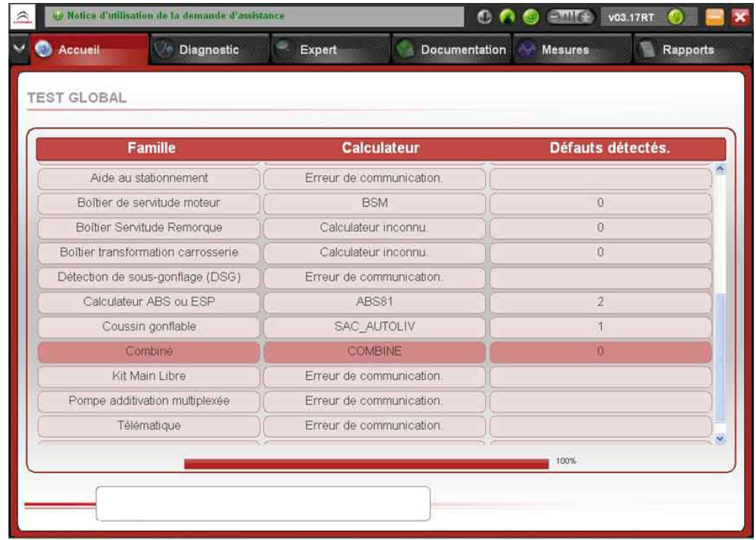Select 'Boîtier Servitude Remorque' family
The height and width of the screenshot is (540, 756).
148,228
